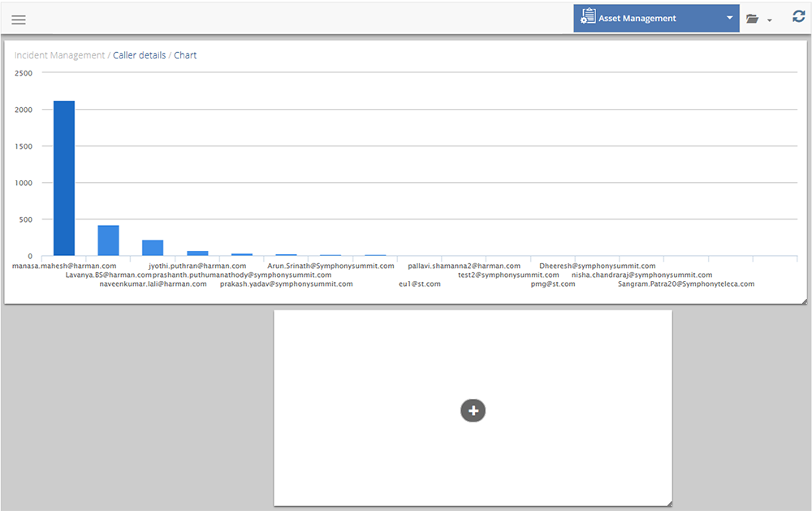Click the chart panel's bottom-right resize handle
Image resolution: width=812 pixels, height=511 pixels.
point(804,301)
